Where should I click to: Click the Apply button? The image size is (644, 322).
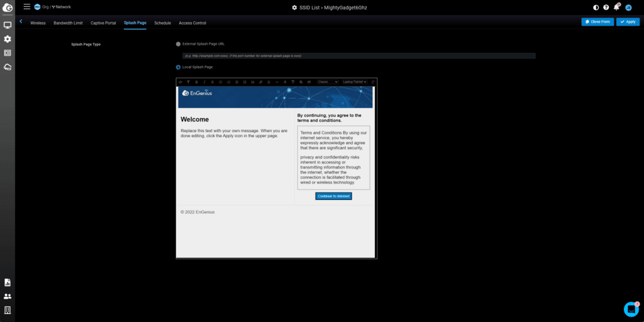(628, 22)
